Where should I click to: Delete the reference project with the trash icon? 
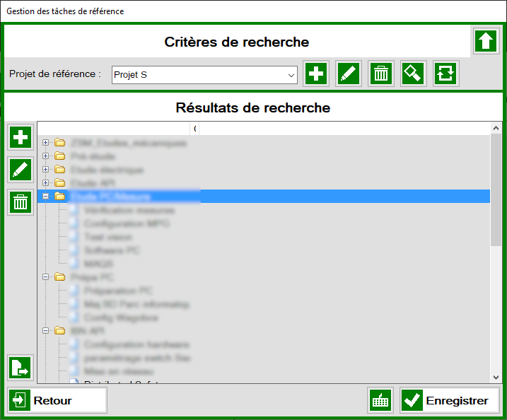pyautogui.click(x=381, y=74)
